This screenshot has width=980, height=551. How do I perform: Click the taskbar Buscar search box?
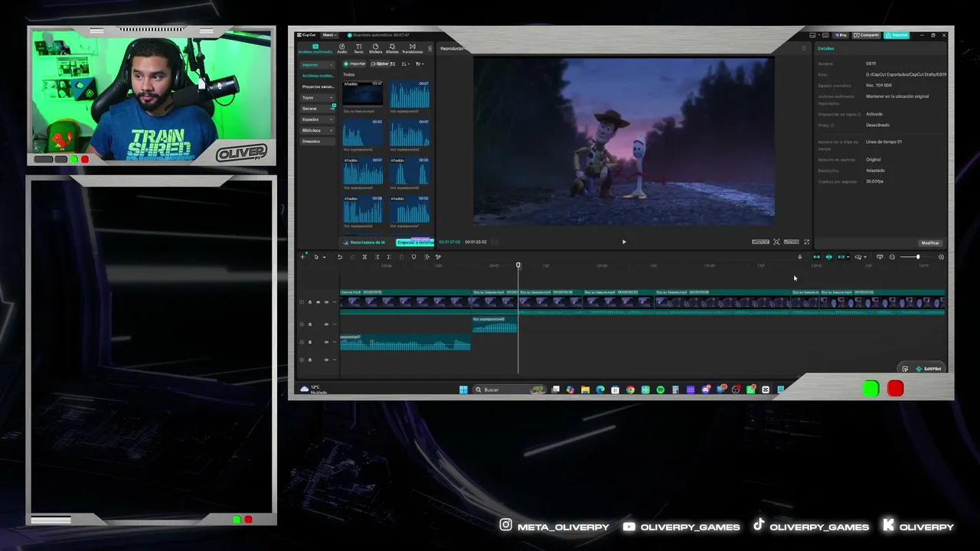coord(510,390)
